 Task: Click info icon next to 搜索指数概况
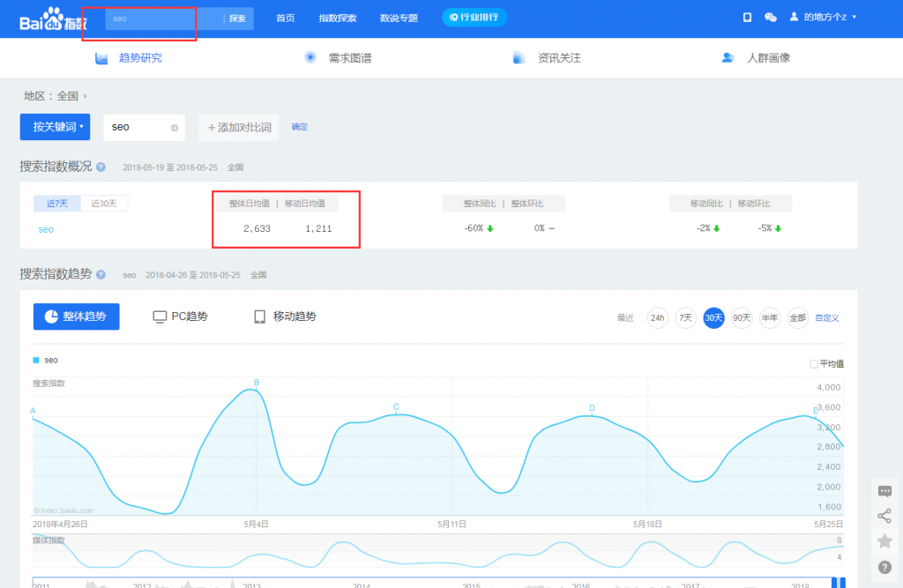point(101,167)
